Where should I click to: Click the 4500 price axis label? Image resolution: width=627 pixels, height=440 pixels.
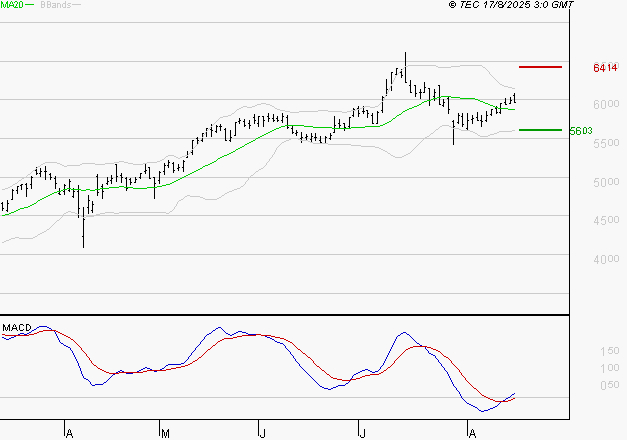coord(605,222)
